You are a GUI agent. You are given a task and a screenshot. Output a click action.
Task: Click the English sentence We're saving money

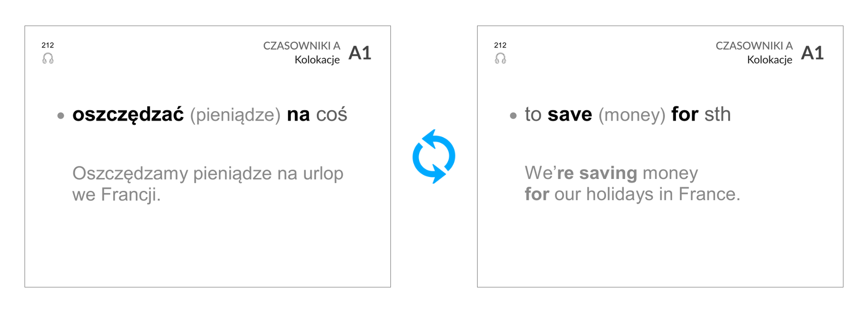coord(611,173)
